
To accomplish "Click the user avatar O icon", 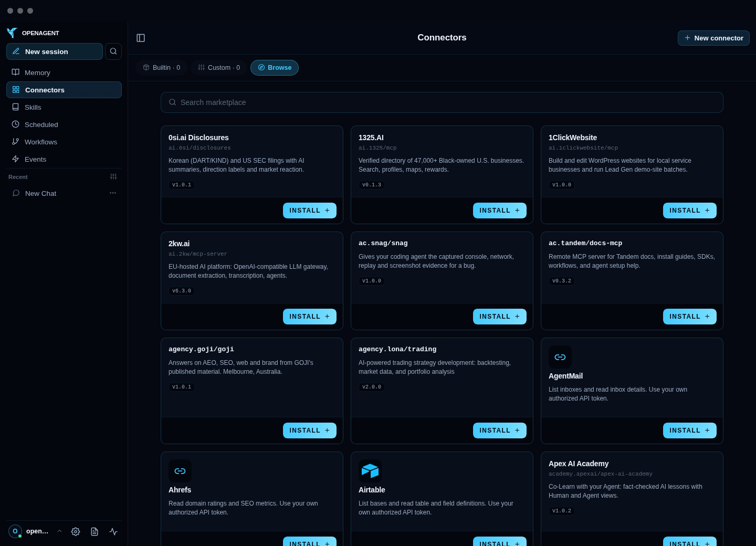I will pos(15,531).
